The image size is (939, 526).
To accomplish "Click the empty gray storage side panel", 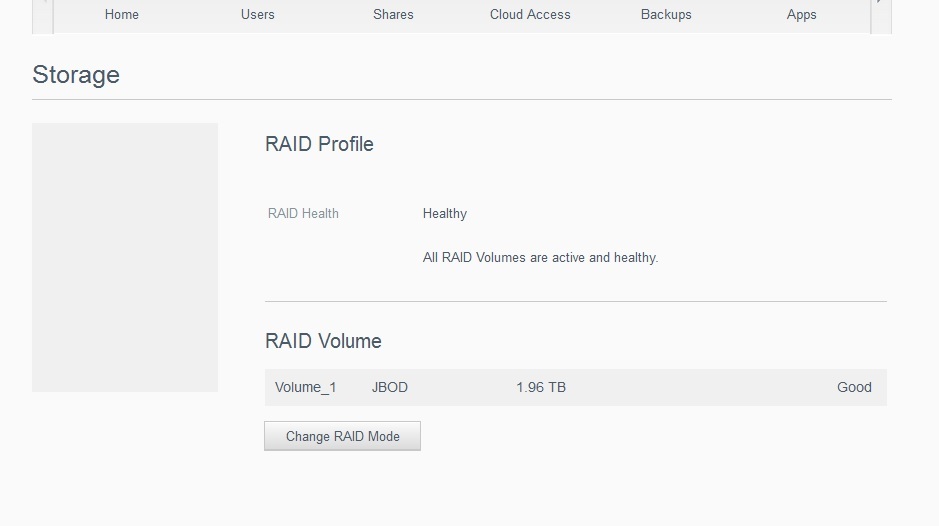I will tap(125, 257).
